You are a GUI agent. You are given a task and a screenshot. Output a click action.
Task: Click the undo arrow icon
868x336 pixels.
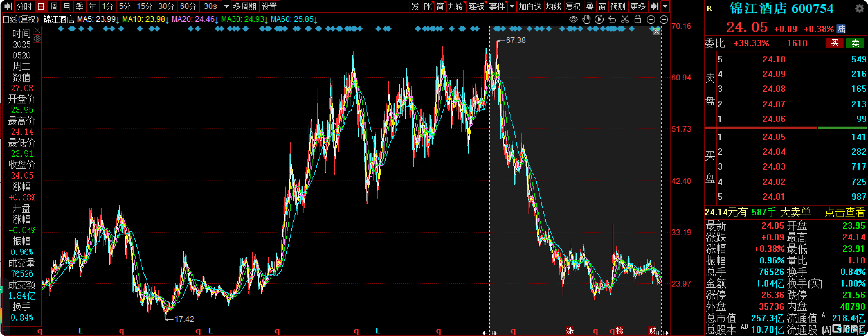[612, 20]
